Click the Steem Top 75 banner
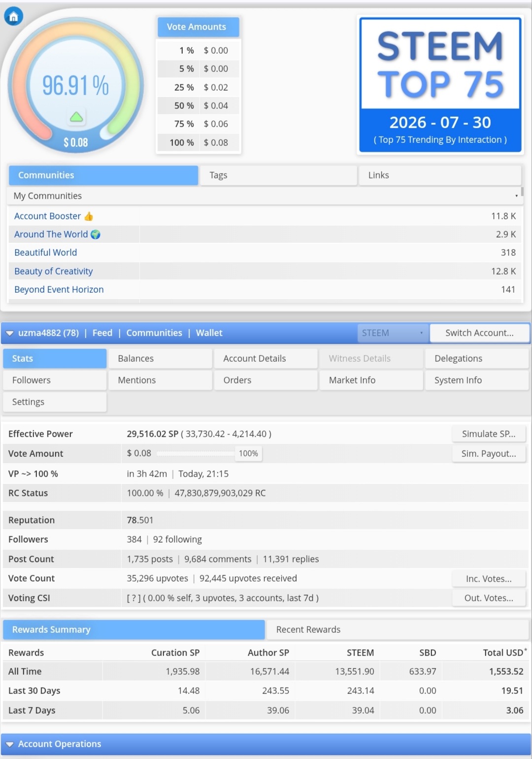The image size is (532, 759). point(440,85)
